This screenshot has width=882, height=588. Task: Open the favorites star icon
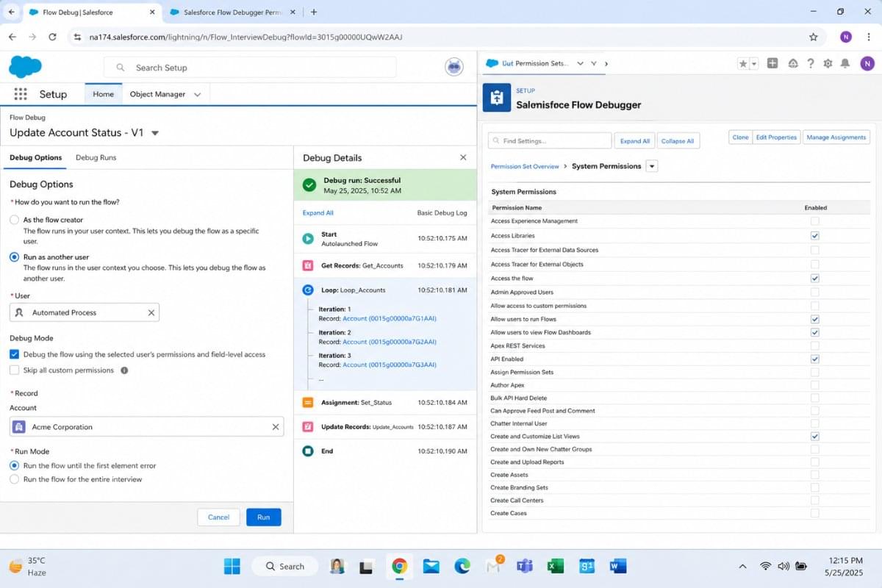[x=743, y=64]
